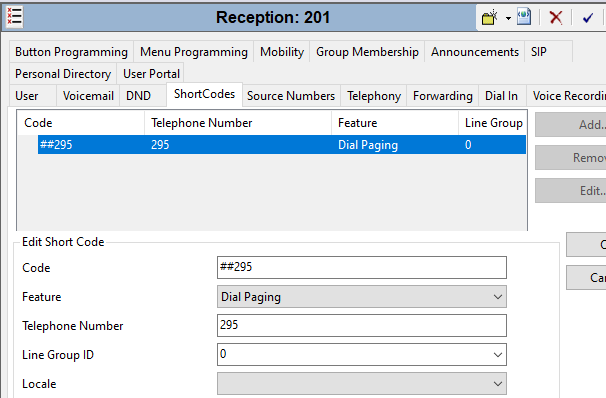Screen dimensions: 606x398
Task: Select the ShortCodes tab
Action: (x=204, y=94)
